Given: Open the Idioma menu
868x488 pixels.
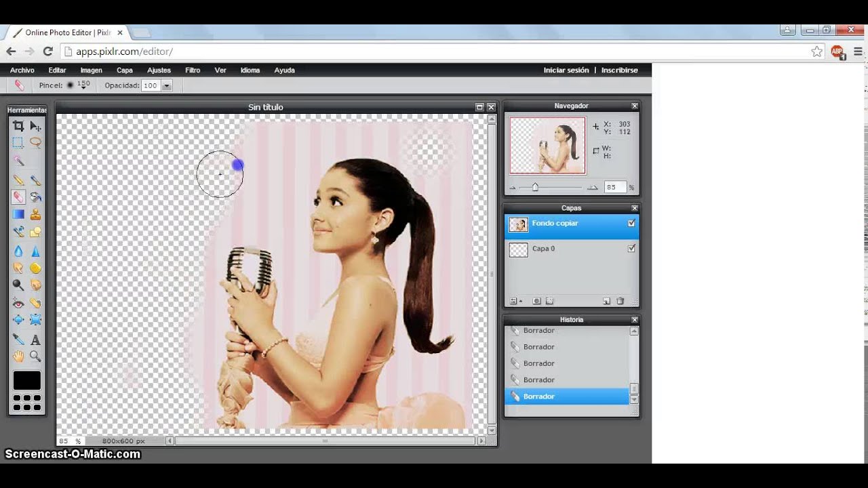Looking at the screenshot, I should pyautogui.click(x=250, y=70).
